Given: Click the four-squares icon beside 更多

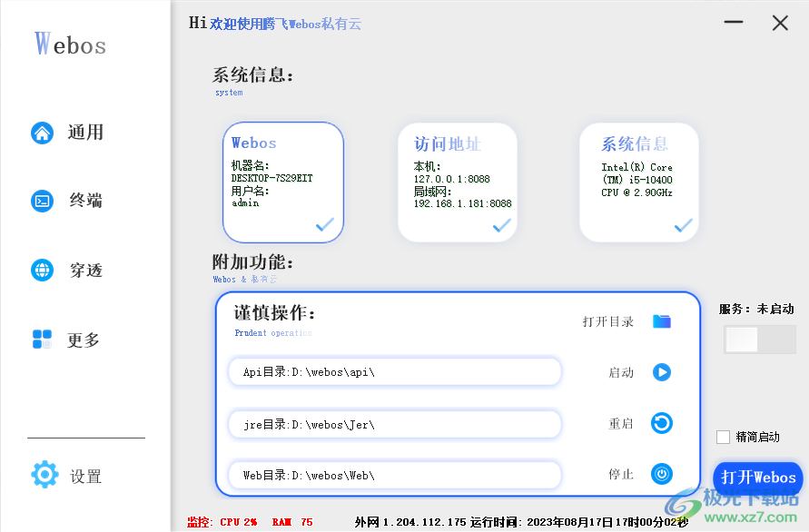Looking at the screenshot, I should click(43, 340).
